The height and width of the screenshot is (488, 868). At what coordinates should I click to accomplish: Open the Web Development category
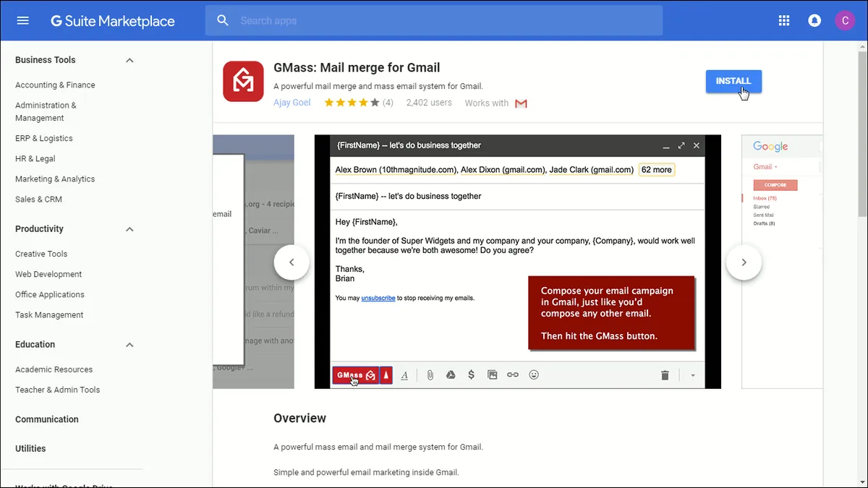(x=48, y=274)
